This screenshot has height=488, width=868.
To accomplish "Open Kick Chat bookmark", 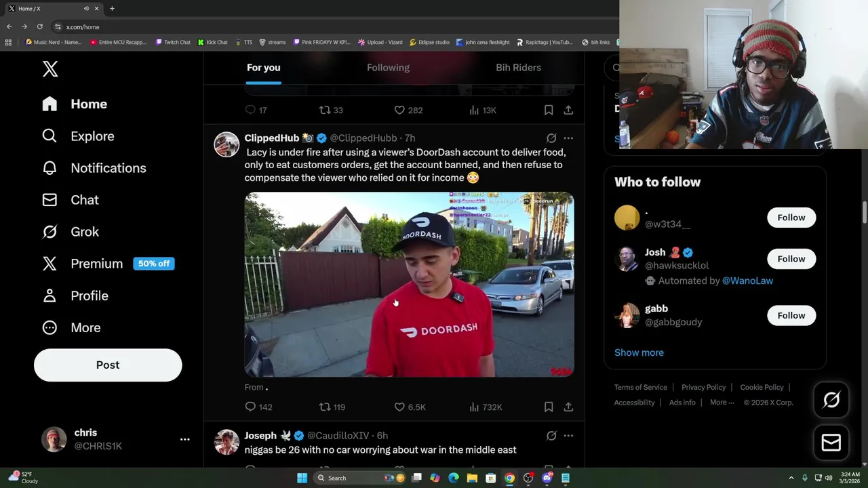I will 213,42.
